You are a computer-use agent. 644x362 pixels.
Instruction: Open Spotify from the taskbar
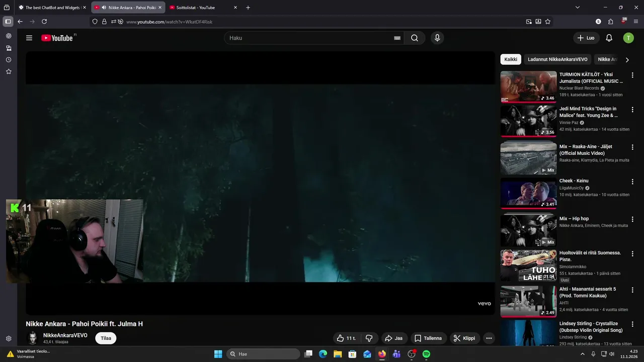(x=426, y=354)
